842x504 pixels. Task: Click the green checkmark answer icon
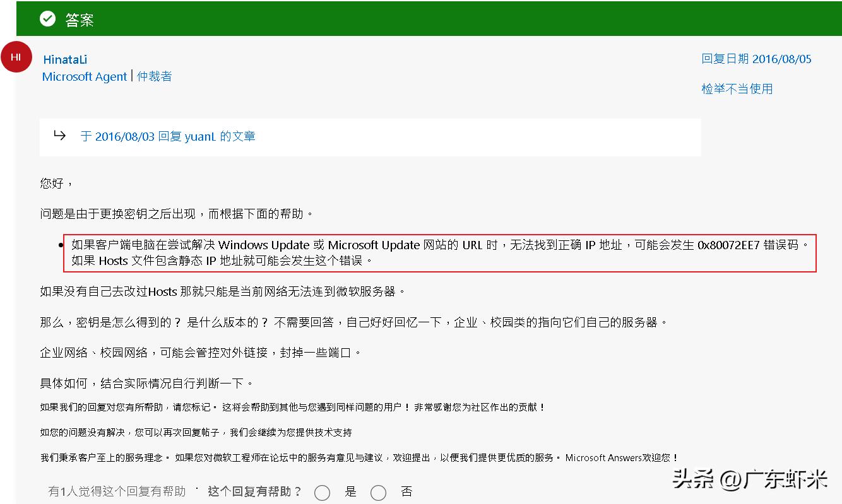click(47, 18)
